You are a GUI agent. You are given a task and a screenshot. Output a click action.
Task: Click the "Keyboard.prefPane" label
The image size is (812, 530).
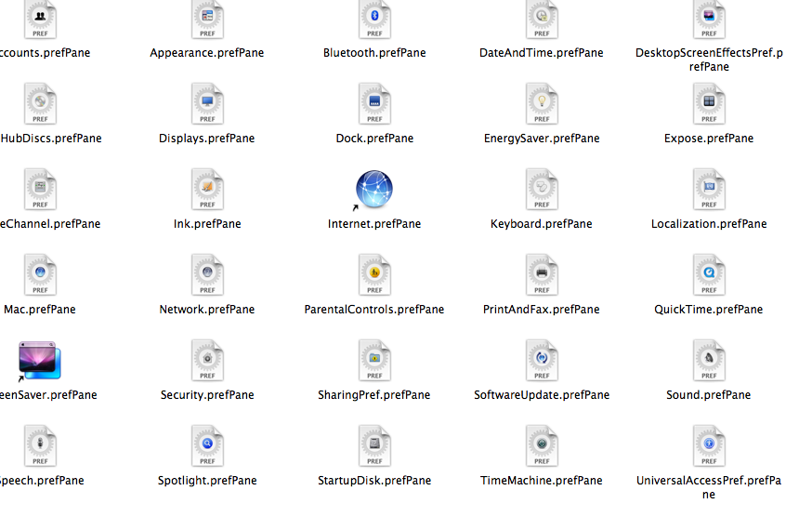pos(541,224)
